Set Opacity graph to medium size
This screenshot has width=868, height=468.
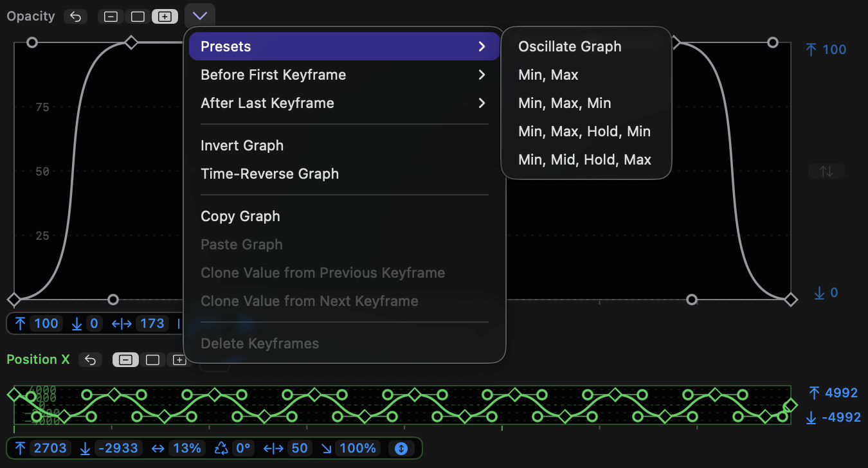(x=138, y=17)
